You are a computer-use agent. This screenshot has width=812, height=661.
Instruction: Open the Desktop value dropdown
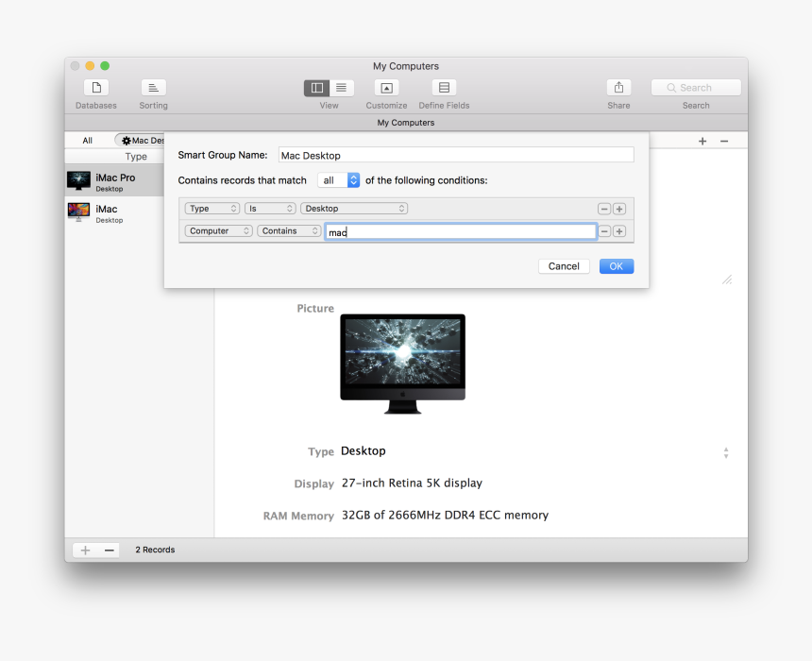(354, 209)
